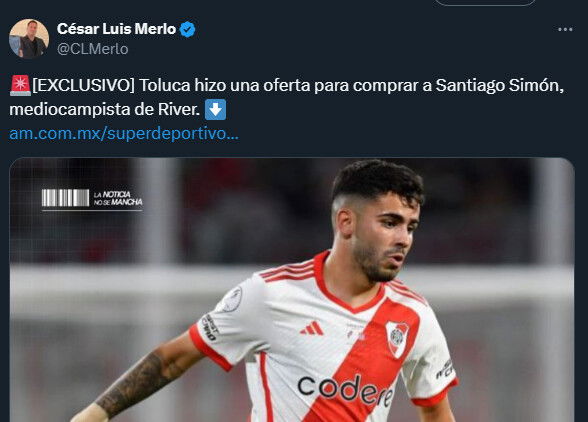
Task: Open César Luis Merlo's profile avatar
Action: coord(29,39)
